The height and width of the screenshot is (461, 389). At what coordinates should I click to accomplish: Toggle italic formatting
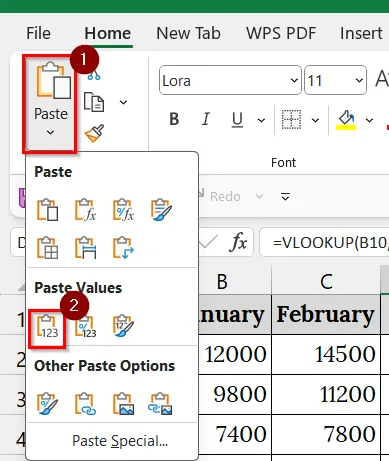[x=206, y=119]
